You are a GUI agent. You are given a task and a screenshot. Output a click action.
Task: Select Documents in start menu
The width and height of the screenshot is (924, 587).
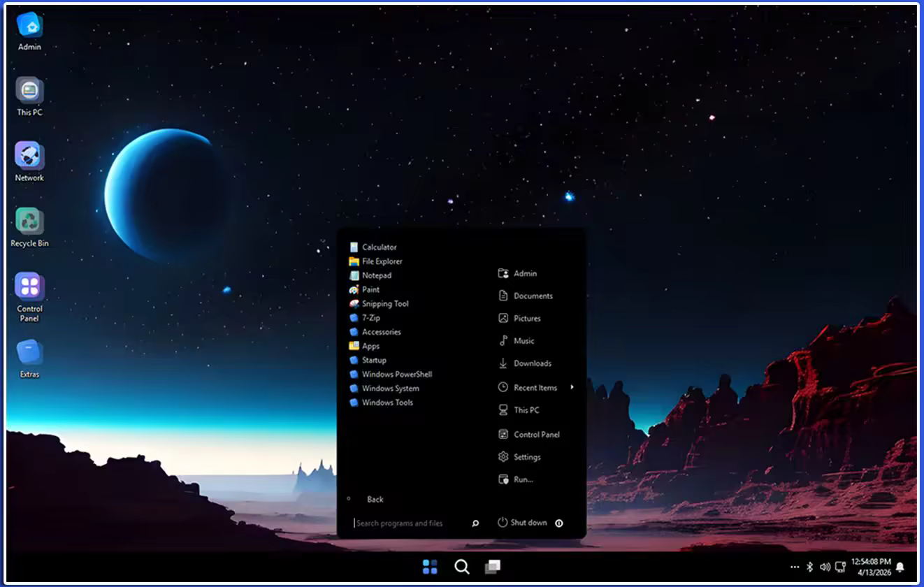point(533,296)
